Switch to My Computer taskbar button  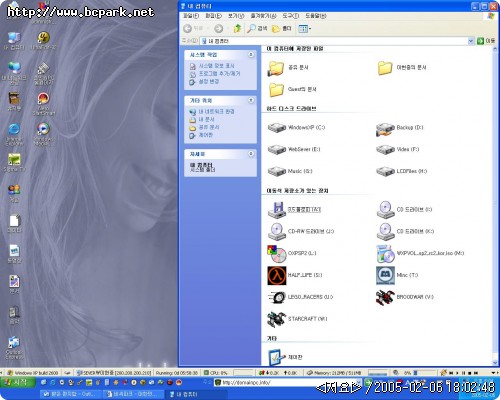pos(197,395)
